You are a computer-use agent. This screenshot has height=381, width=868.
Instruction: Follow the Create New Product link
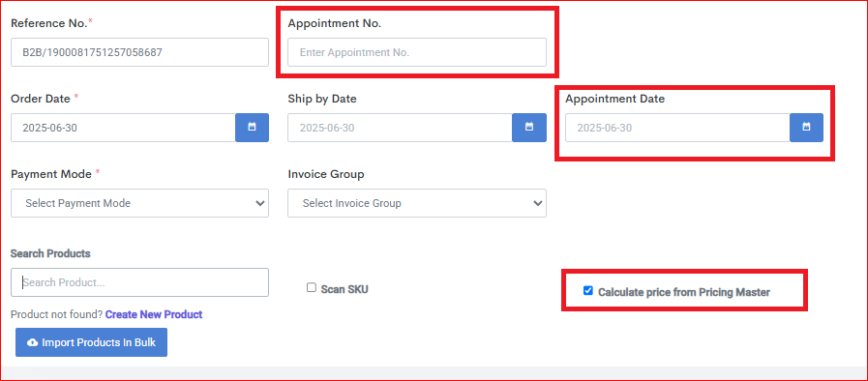(x=154, y=314)
